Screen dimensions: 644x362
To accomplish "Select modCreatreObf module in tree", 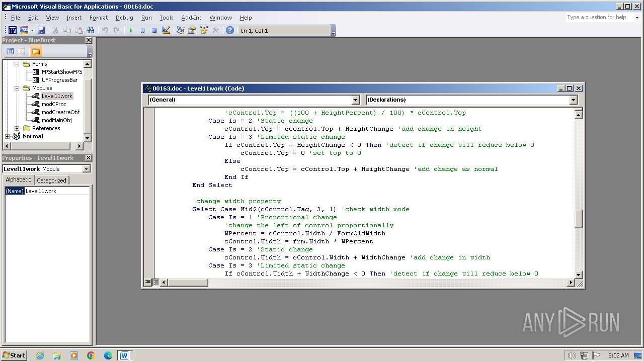I will [x=60, y=112].
